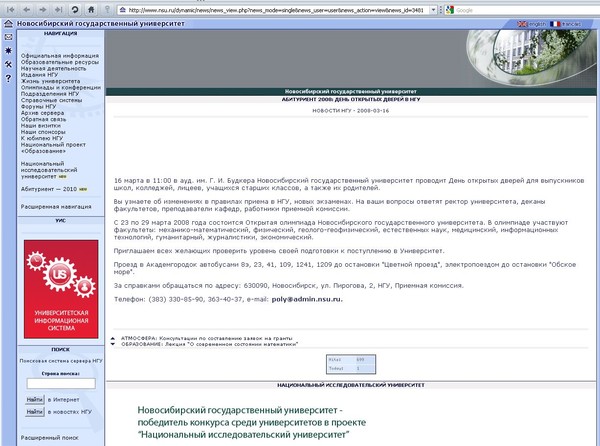Switch site language to Français
Screen dimensions: 600x446
pos(571,24)
